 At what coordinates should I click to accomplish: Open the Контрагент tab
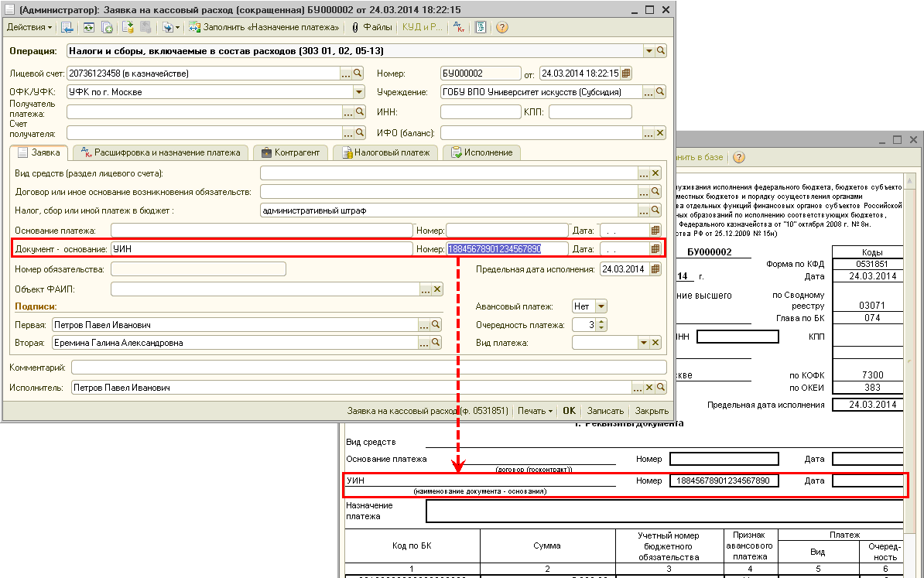click(290, 152)
